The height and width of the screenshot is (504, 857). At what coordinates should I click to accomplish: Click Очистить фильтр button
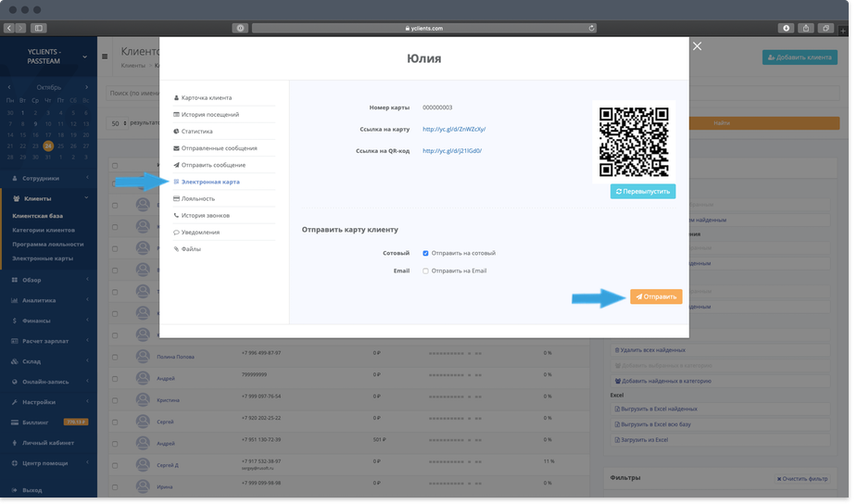802,479
